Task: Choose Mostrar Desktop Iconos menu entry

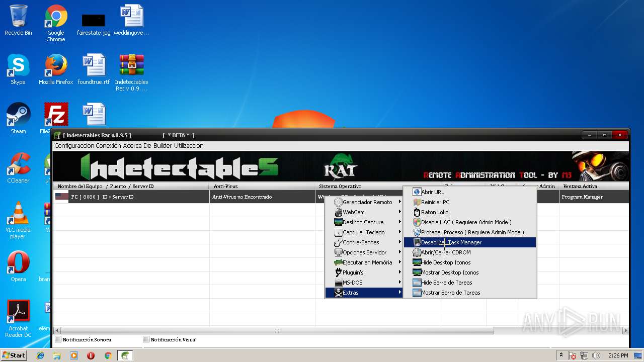Action: point(470,273)
